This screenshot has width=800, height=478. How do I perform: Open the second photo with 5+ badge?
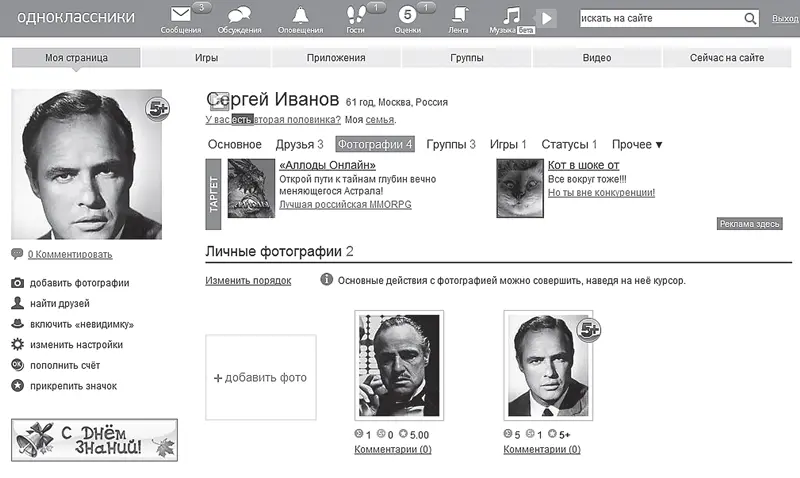(x=548, y=365)
